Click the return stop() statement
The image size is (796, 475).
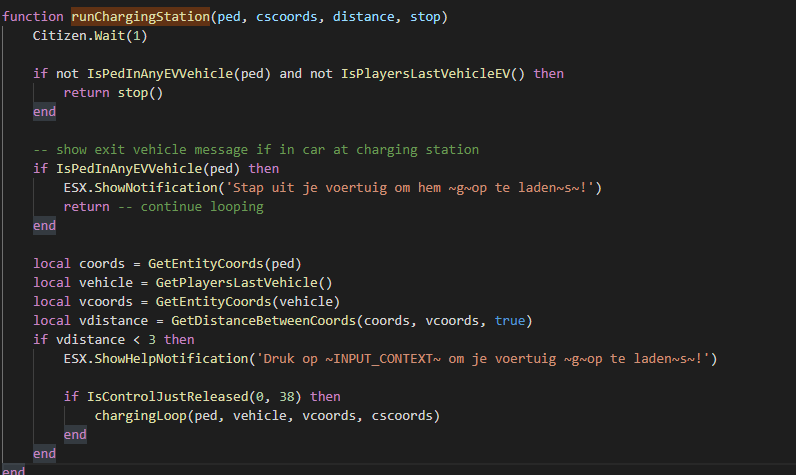[x=112, y=93]
